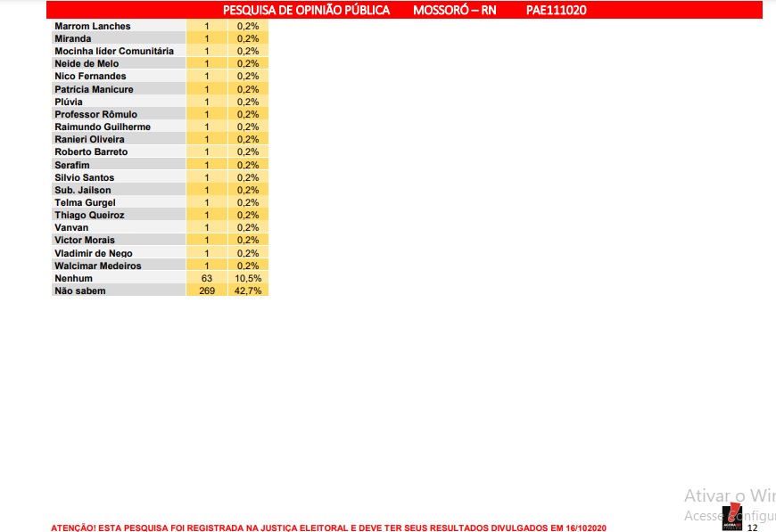This screenshot has width=776, height=532.
Task: Click the MOSSORÓ – RN header text
Action: [x=454, y=11]
